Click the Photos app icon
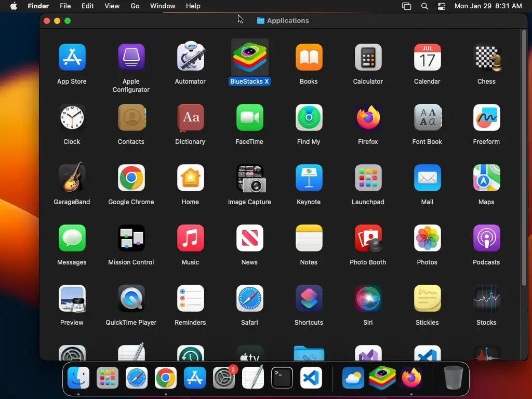The width and height of the screenshot is (532, 399). pos(427,238)
